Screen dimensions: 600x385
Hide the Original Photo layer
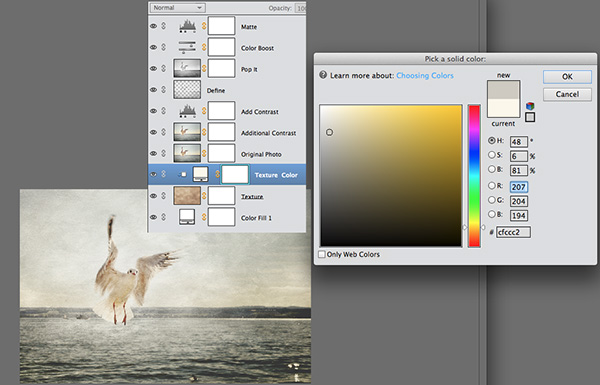coord(153,153)
